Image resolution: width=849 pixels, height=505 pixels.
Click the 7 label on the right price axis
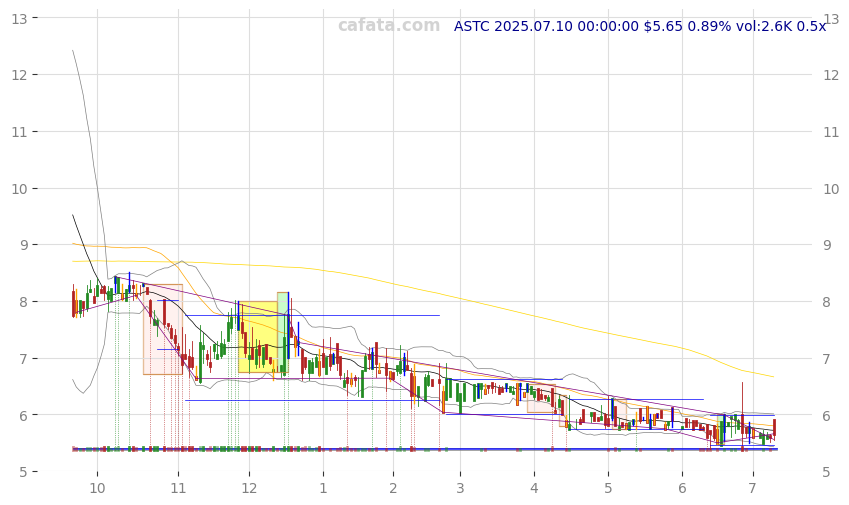[x=827, y=359]
